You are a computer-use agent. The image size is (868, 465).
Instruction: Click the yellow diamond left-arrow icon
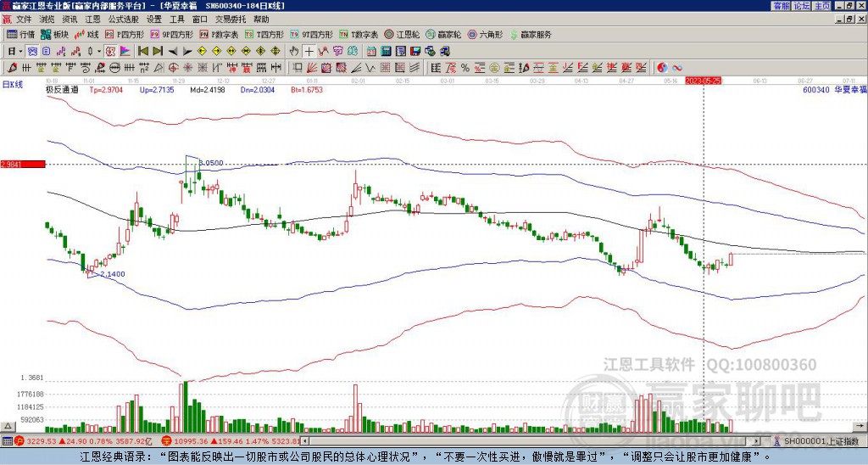coord(202,51)
